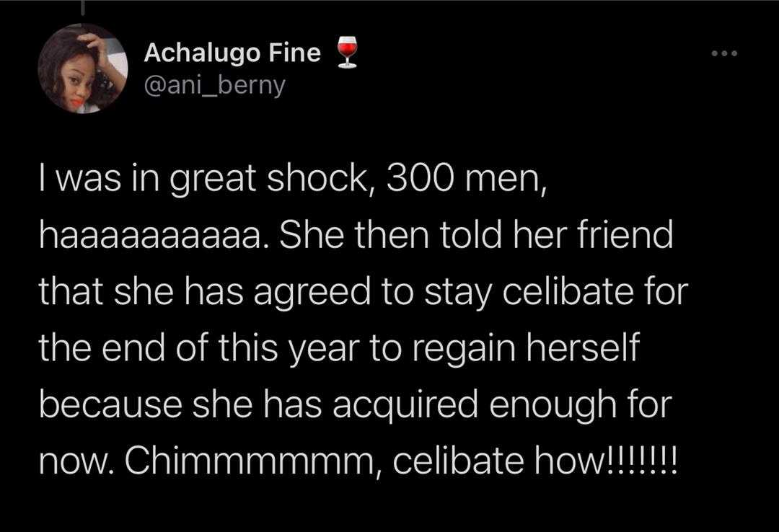Click the word "stay" in tweet body
779x532 pixels.
click(x=457, y=293)
